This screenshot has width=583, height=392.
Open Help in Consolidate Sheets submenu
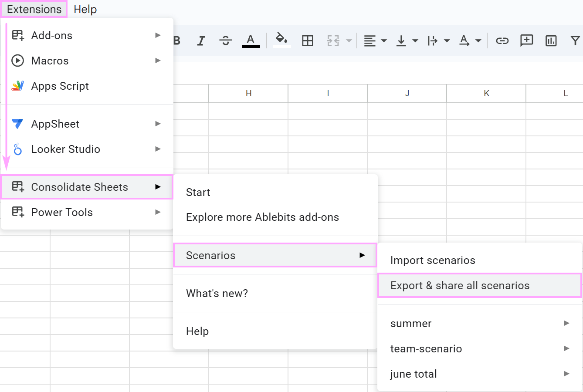point(275,331)
